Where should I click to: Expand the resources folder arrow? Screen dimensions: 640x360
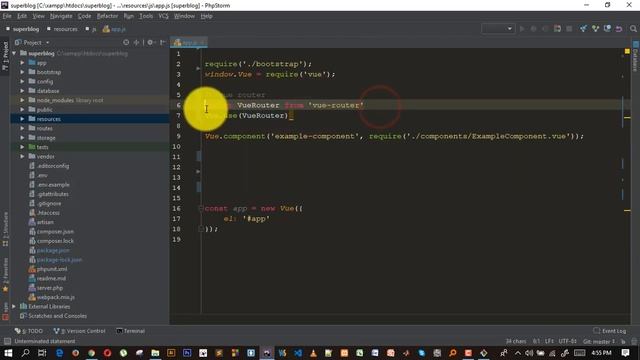(x=22, y=119)
